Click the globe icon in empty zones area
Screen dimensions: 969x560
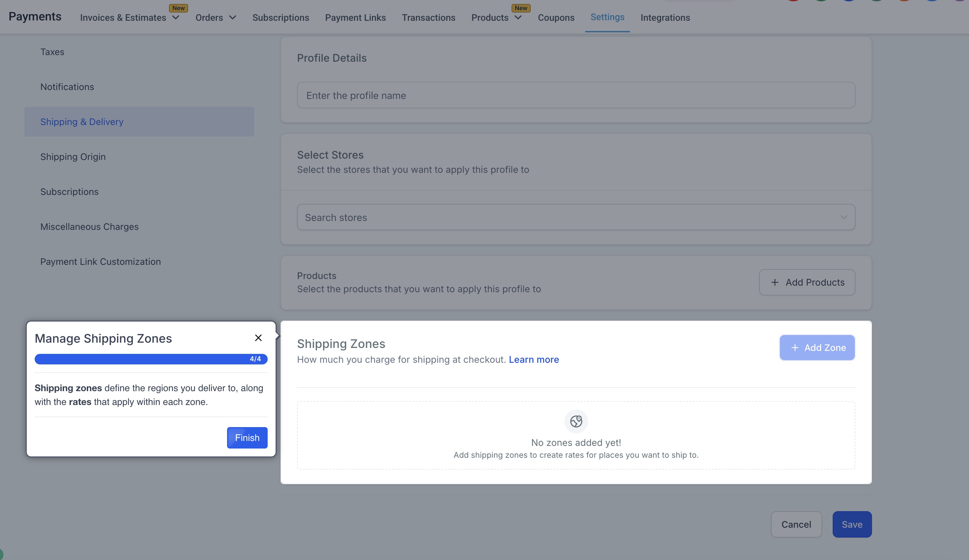click(x=576, y=421)
